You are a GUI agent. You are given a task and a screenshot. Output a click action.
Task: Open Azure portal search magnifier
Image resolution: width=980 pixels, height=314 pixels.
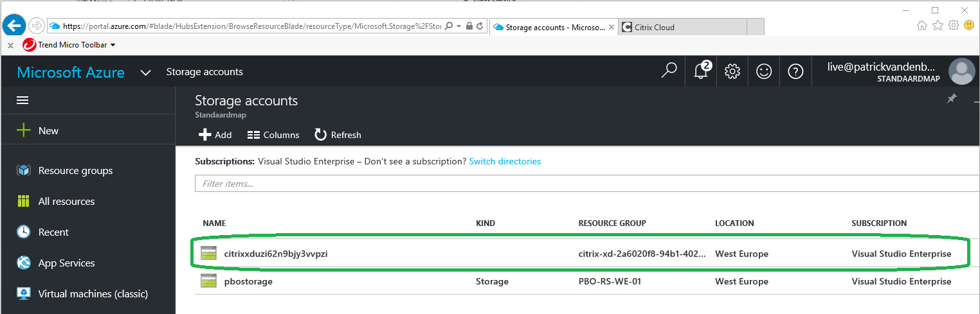click(x=669, y=71)
